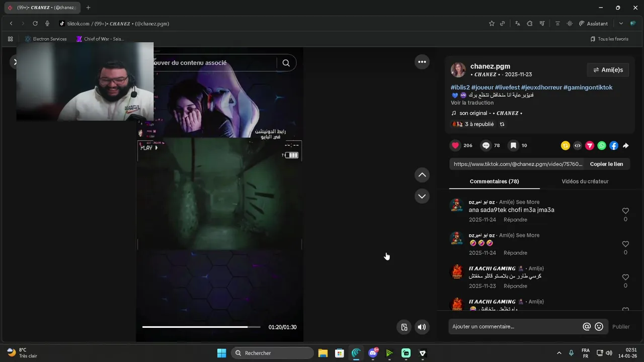The height and width of the screenshot is (362, 644).
Task: Open chanez.pgm username link
Action: coord(490,66)
